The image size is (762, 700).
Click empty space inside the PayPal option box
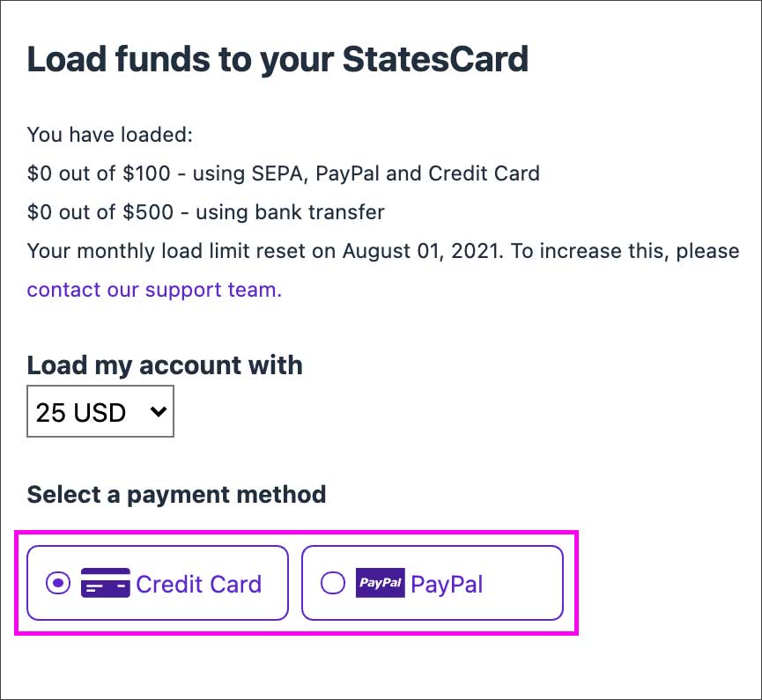(x=524, y=583)
